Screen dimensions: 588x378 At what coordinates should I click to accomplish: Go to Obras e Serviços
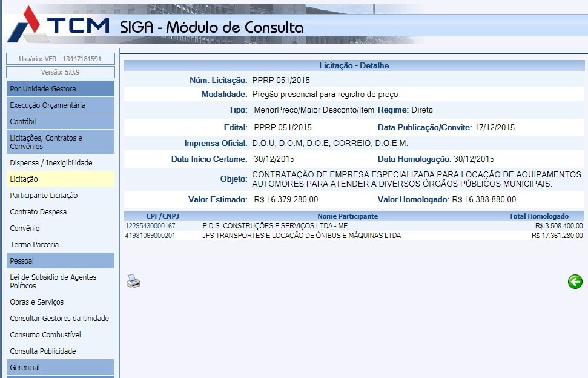click(x=36, y=302)
